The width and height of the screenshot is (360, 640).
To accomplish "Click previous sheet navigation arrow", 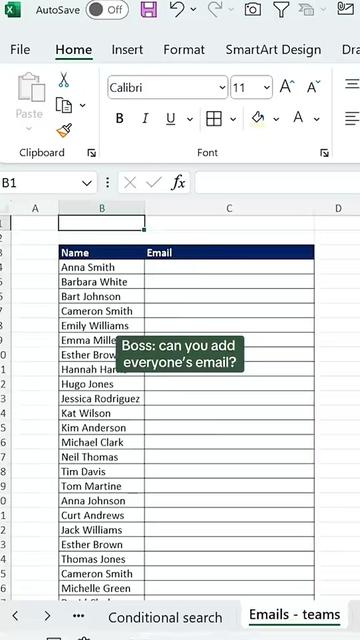I will click(x=15, y=616).
